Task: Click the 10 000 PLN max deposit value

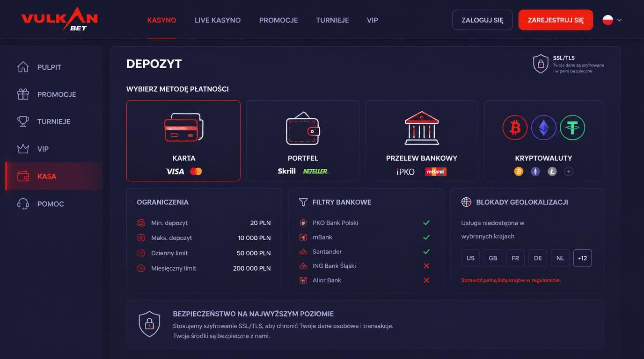Action: (254, 238)
